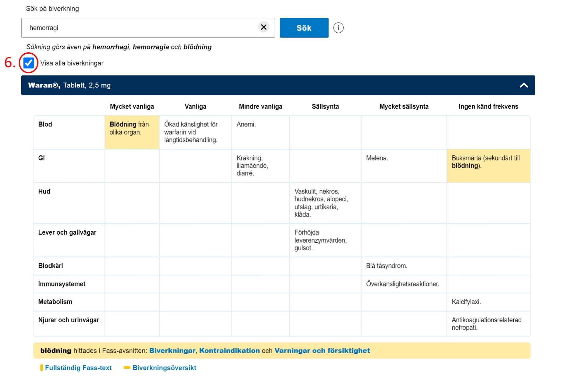Click the info icon next to Sök

pyautogui.click(x=338, y=28)
